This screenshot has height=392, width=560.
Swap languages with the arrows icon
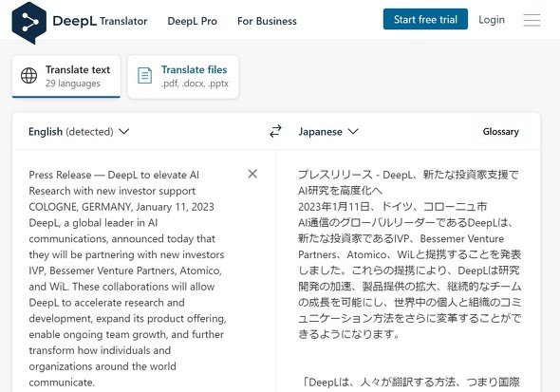click(275, 131)
